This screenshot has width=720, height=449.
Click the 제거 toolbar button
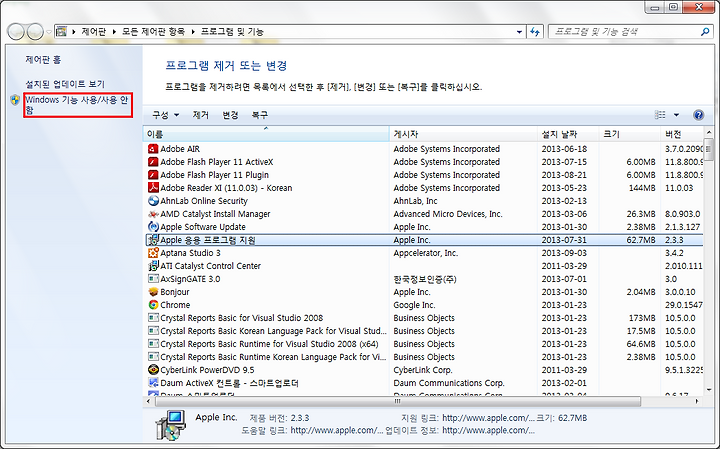201,115
